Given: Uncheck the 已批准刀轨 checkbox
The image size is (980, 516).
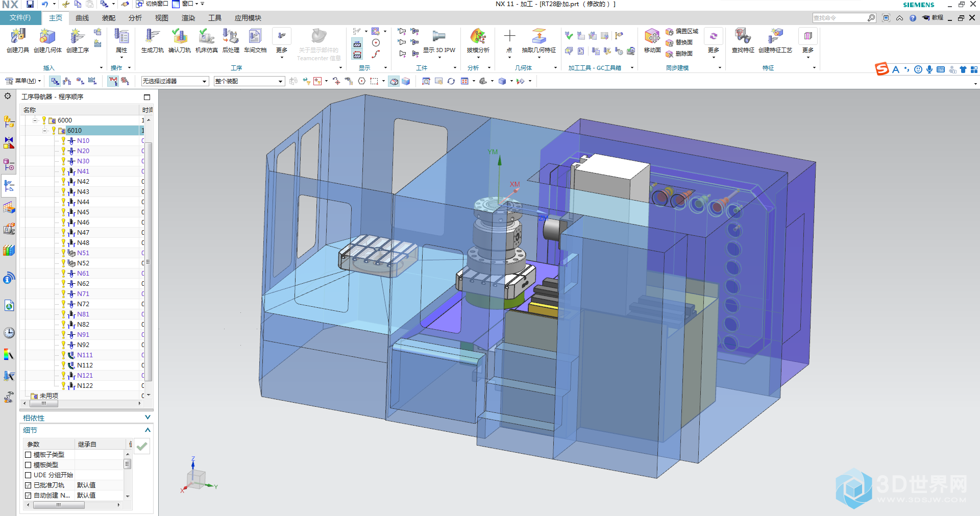Looking at the screenshot, I should point(28,485).
